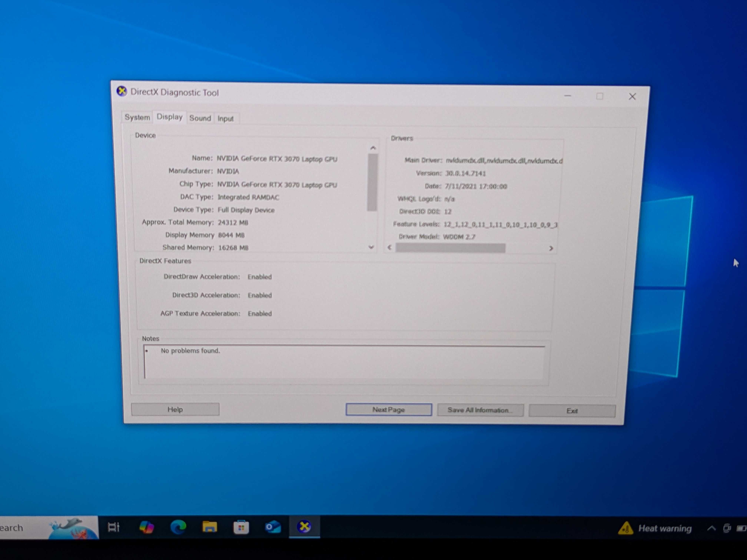Click the Heat warning tray notice
This screenshot has width=747, height=560.
[655, 528]
